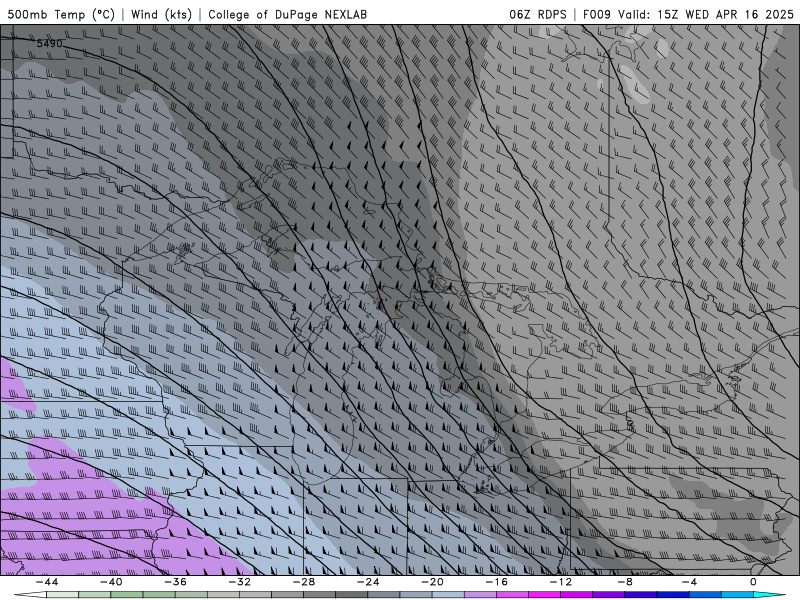This screenshot has height=600, width=800.
Task: Click the -28 colorbar tick label
Action: pyautogui.click(x=304, y=582)
